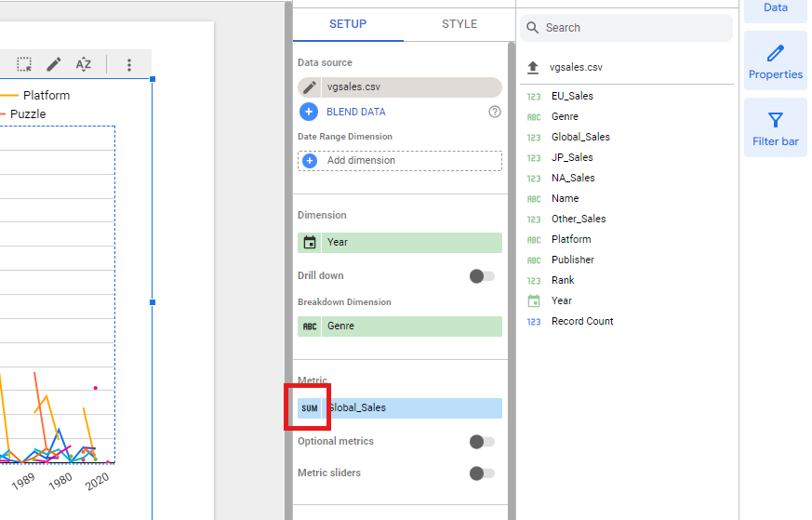The image size is (812, 520).
Task: Click the blue plus Blend Data icon
Action: [x=309, y=112]
